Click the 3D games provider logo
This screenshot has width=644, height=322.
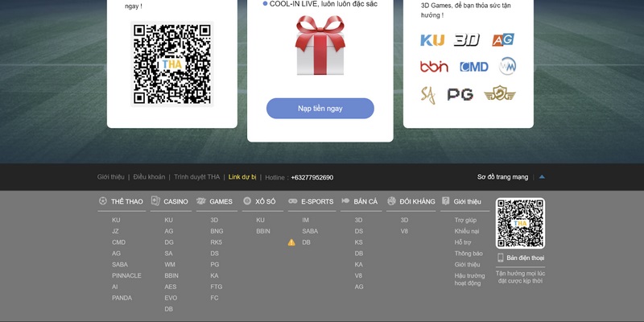coord(467,39)
